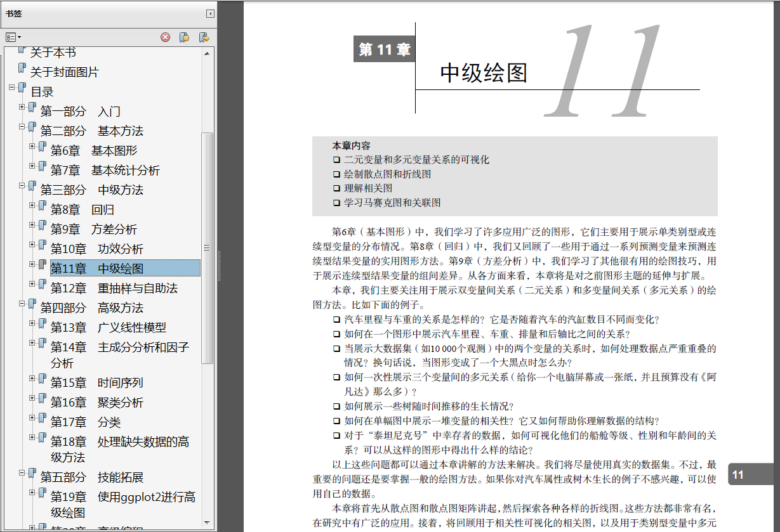Expand the 第17章 分类 bookmark node
Image resolution: width=780 pixels, height=532 pixels.
pos(32,418)
